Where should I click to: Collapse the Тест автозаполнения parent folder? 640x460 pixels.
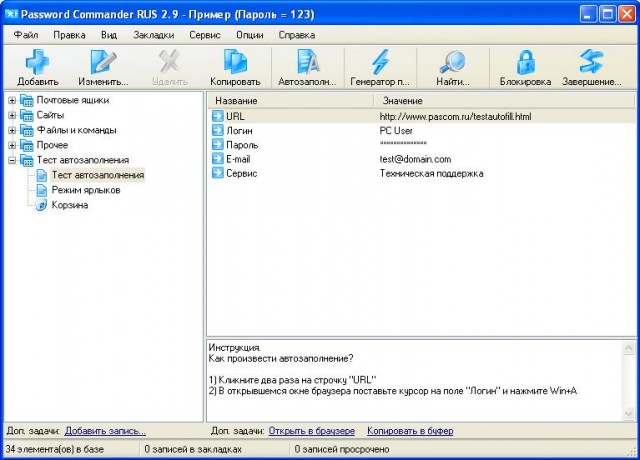[x=12, y=160]
